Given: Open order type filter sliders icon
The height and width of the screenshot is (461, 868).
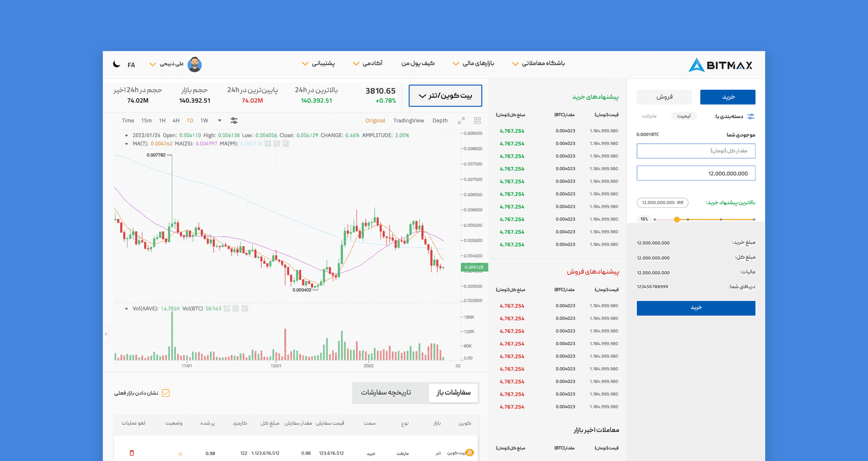Looking at the screenshot, I should coord(751,116).
